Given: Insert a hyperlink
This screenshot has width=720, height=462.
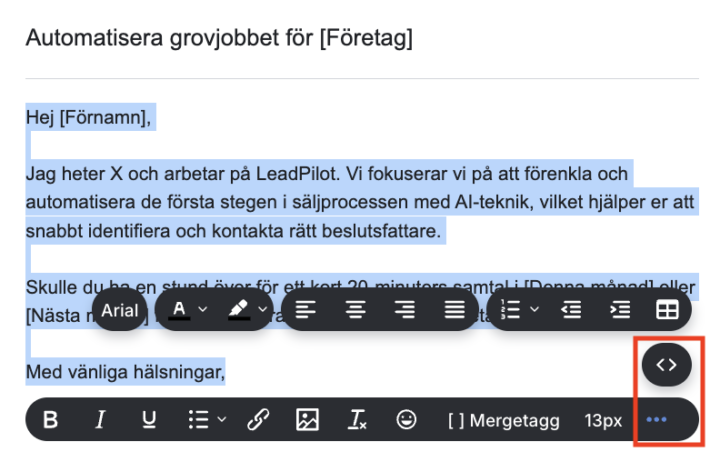Looking at the screenshot, I should coord(258,421).
